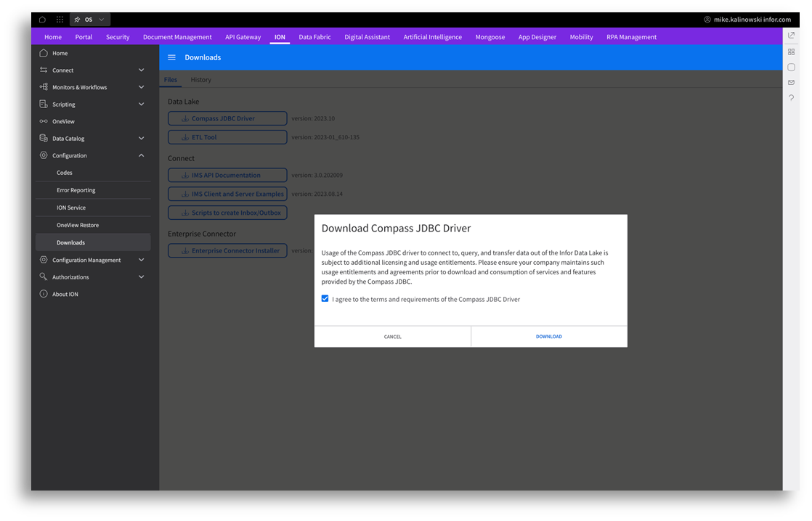Click the OneView sidebar icon
The image size is (812, 521).
point(44,121)
